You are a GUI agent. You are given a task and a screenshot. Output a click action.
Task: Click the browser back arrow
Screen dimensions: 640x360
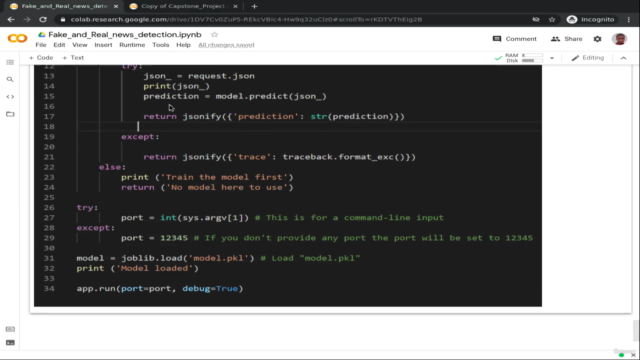(x=11, y=19)
